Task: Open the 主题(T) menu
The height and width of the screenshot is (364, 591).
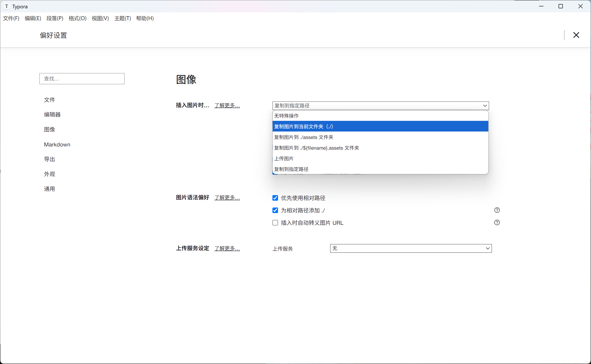Action: [123, 18]
